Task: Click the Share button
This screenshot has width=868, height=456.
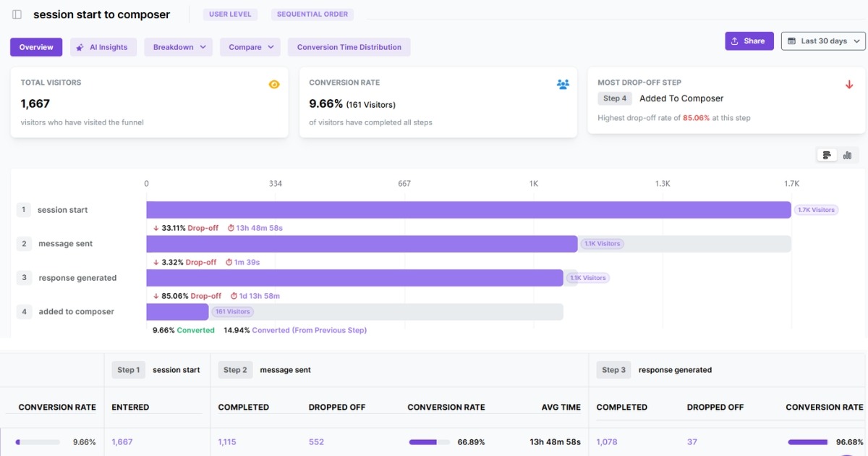Action: pyautogui.click(x=749, y=41)
